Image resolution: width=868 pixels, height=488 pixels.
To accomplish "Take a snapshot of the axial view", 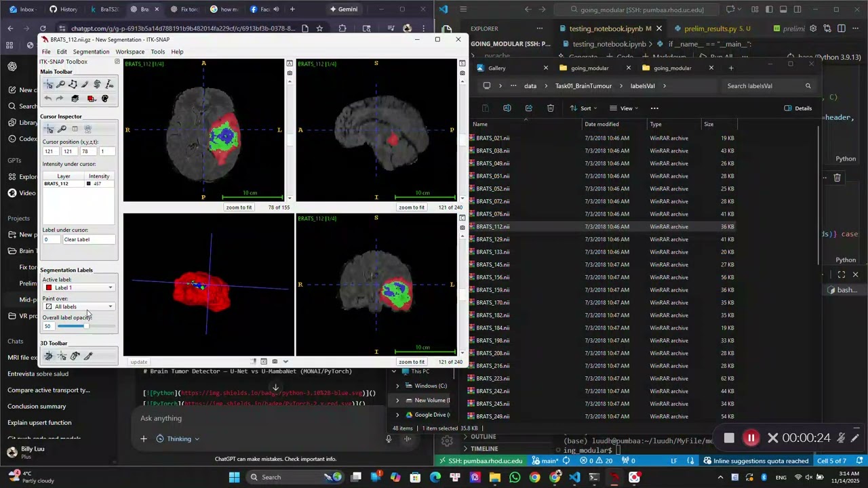I will [x=290, y=73].
